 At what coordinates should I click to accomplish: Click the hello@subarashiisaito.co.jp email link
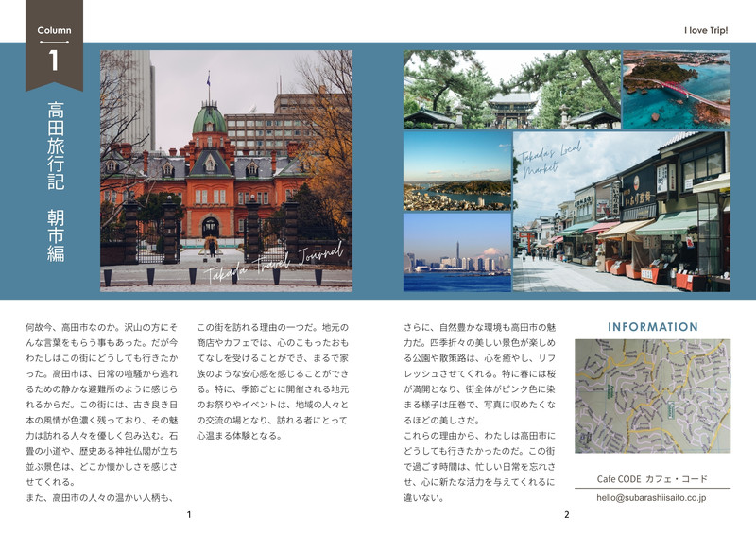[x=651, y=497]
